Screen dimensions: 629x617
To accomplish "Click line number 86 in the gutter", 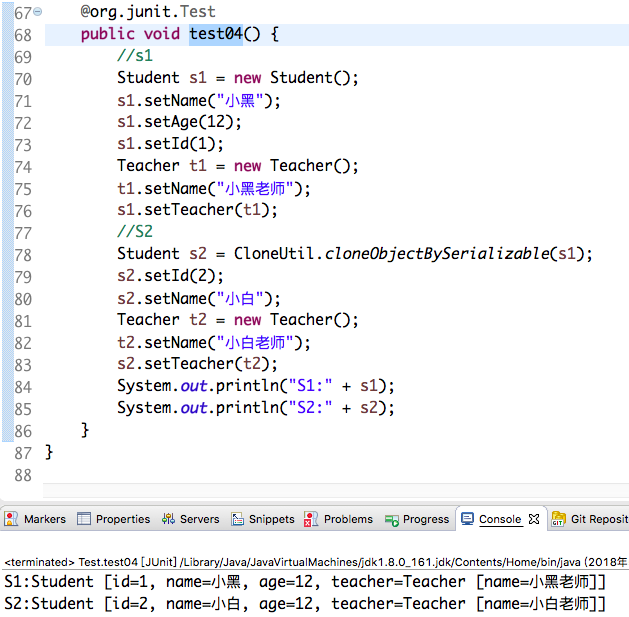I will (22, 430).
